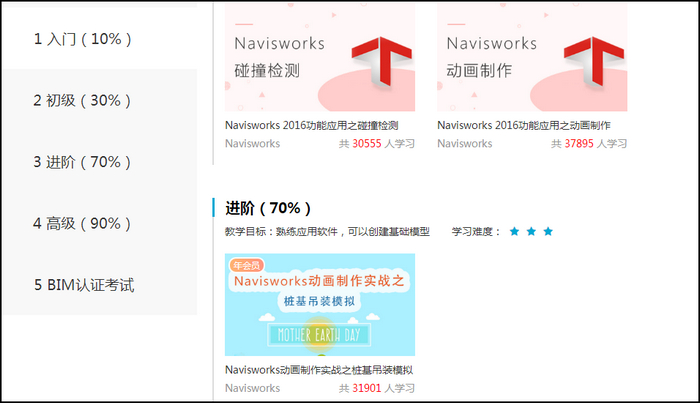Screen dimensions: 700x403
Task: Click the Navisworks category under 碰撞检测 course
Action: coord(252,144)
